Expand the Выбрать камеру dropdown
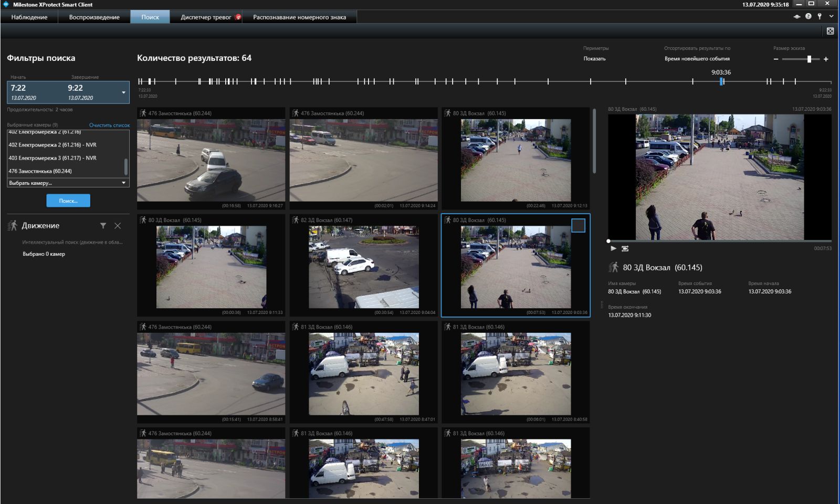840x504 pixels. (124, 183)
